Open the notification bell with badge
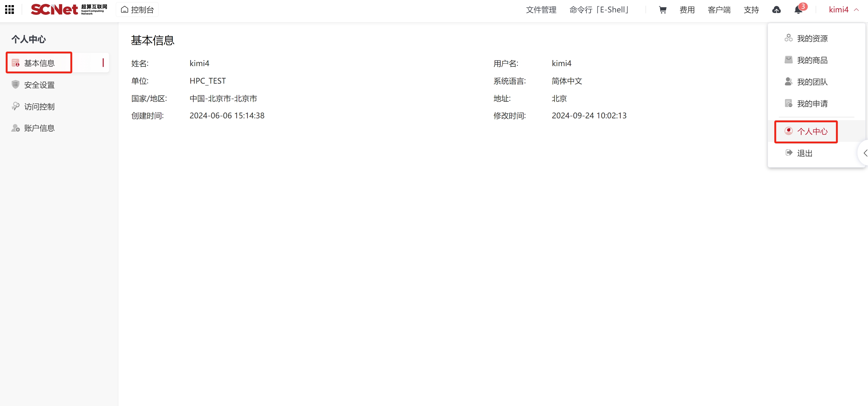The height and width of the screenshot is (406, 868). [x=798, y=10]
